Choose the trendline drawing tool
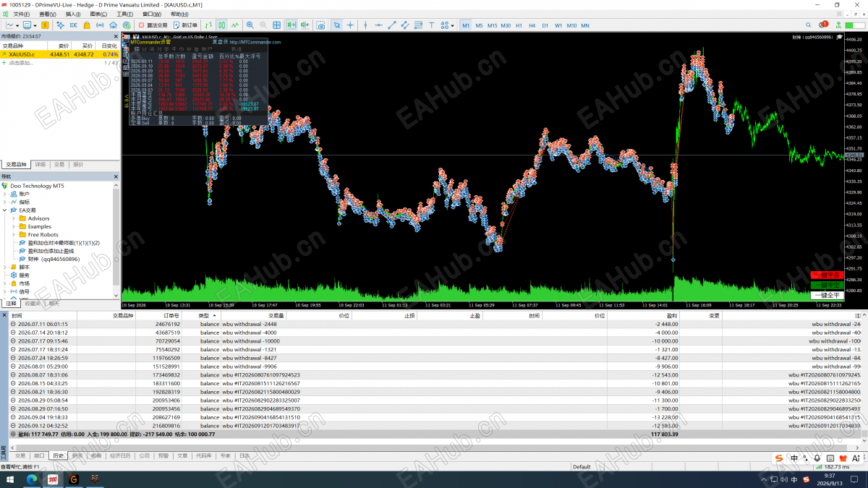This screenshot has width=868, height=488. click(x=392, y=25)
